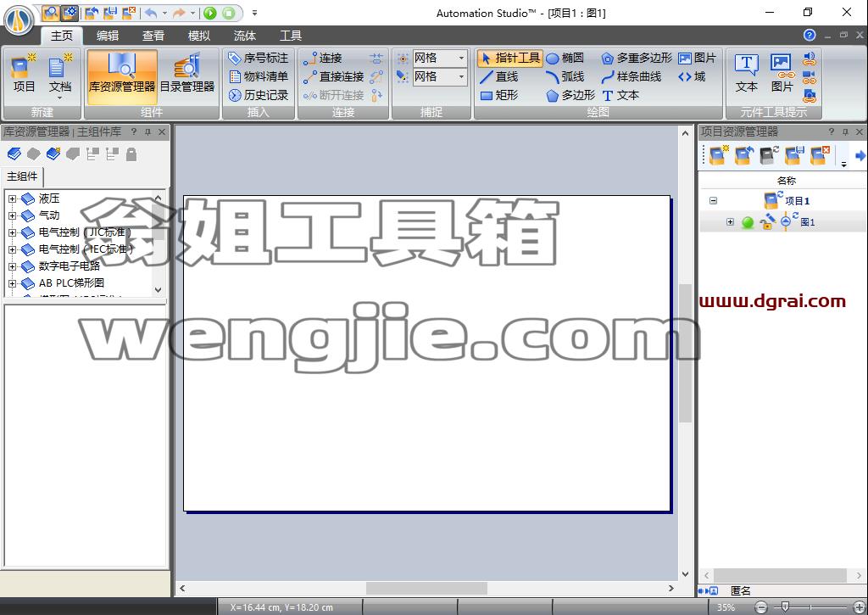
Task: Click the canvas vertical scrollbar thumb
Action: click(x=685, y=354)
